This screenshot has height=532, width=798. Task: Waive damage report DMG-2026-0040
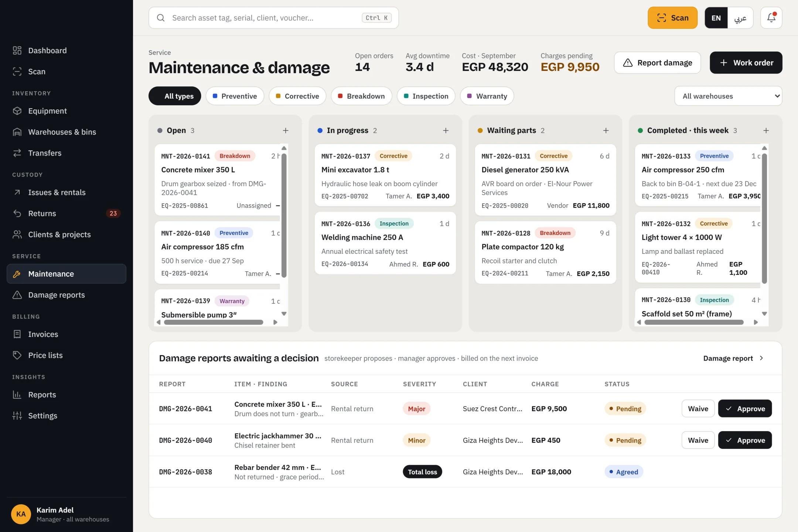click(698, 440)
